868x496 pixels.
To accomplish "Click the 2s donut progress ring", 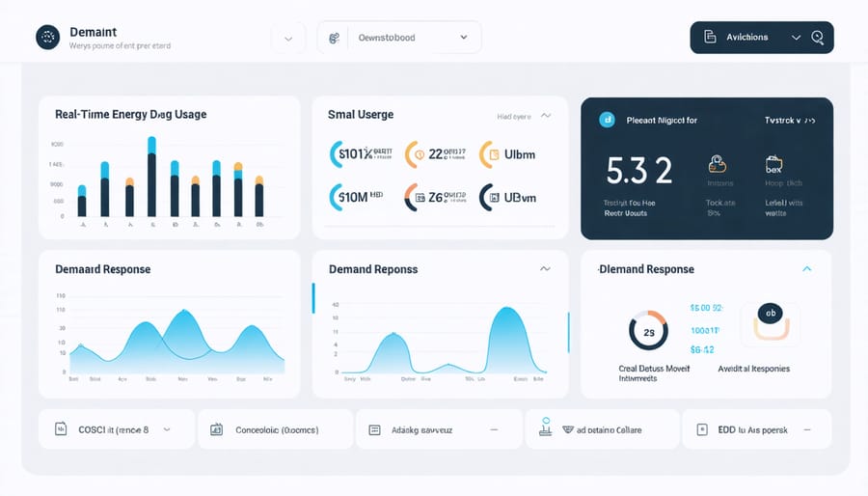I will pyautogui.click(x=649, y=331).
